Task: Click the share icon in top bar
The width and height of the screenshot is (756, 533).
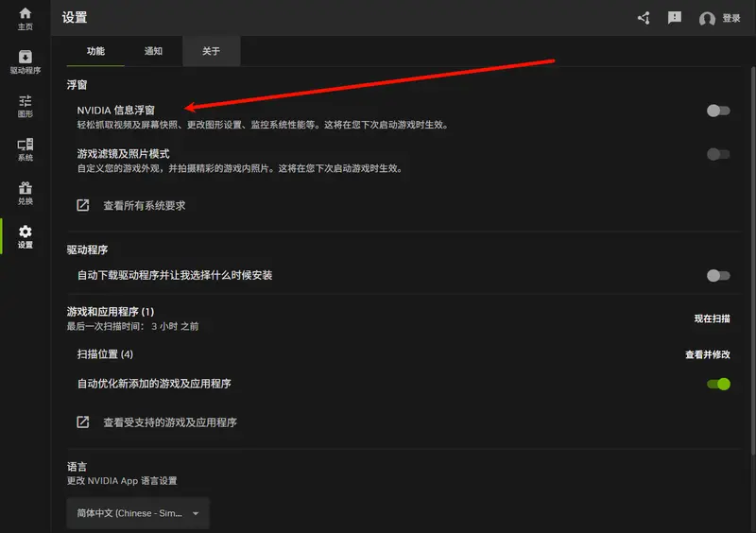Action: click(644, 18)
